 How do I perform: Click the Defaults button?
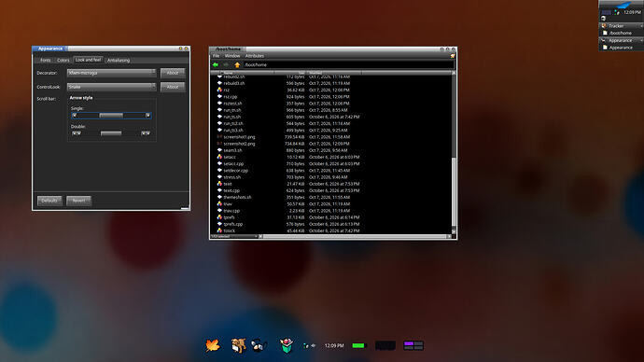[49, 201]
